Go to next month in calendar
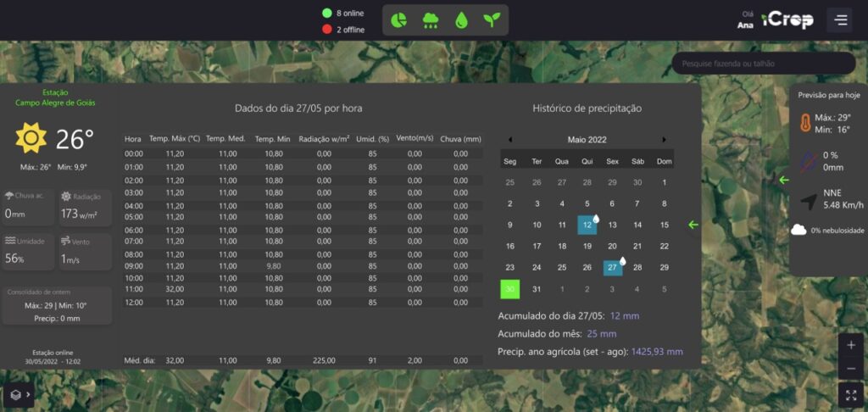This screenshot has width=868, height=412. pos(664,140)
